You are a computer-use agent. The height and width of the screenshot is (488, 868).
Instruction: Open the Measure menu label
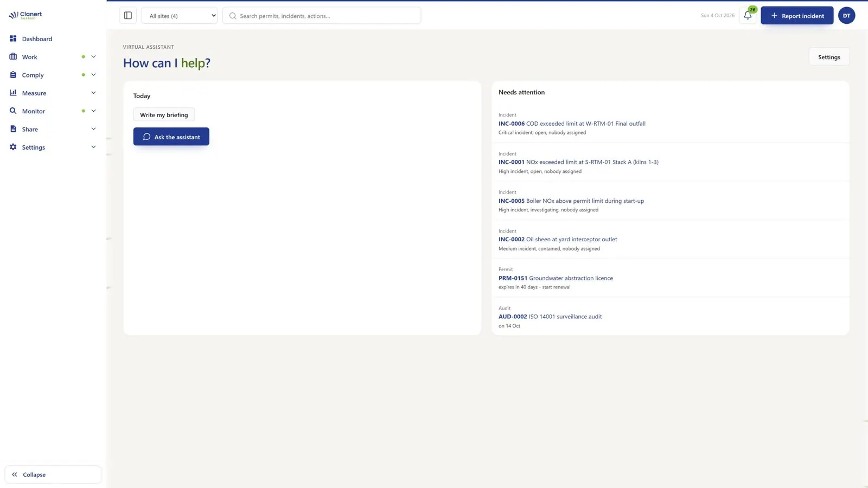34,93
